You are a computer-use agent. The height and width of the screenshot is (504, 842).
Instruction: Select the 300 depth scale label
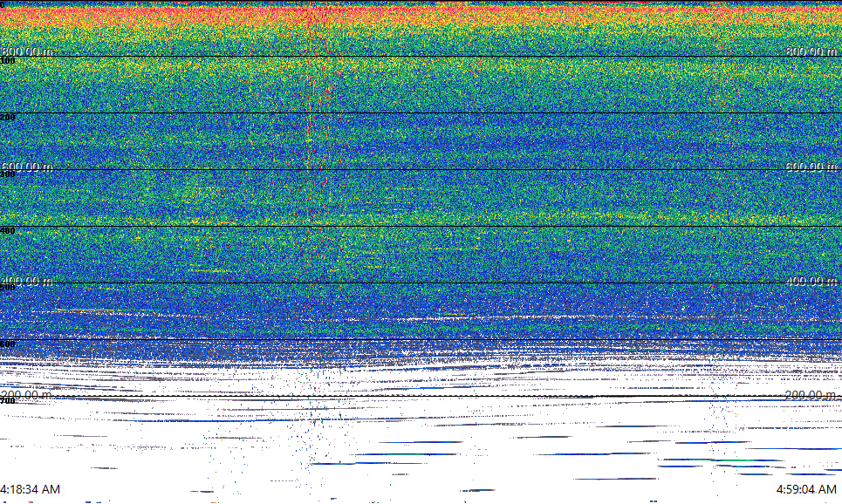coord(8,174)
